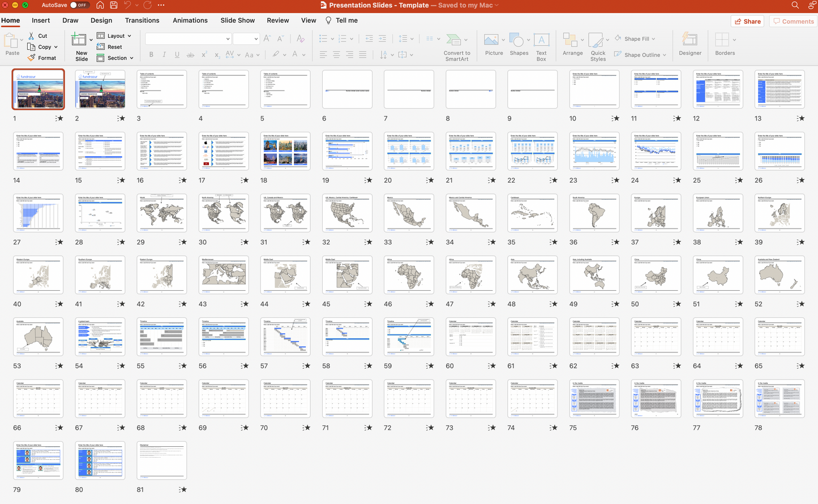Open the Home icon in title bar
Screen dimensions: 818x504
pyautogui.click(x=100, y=5)
